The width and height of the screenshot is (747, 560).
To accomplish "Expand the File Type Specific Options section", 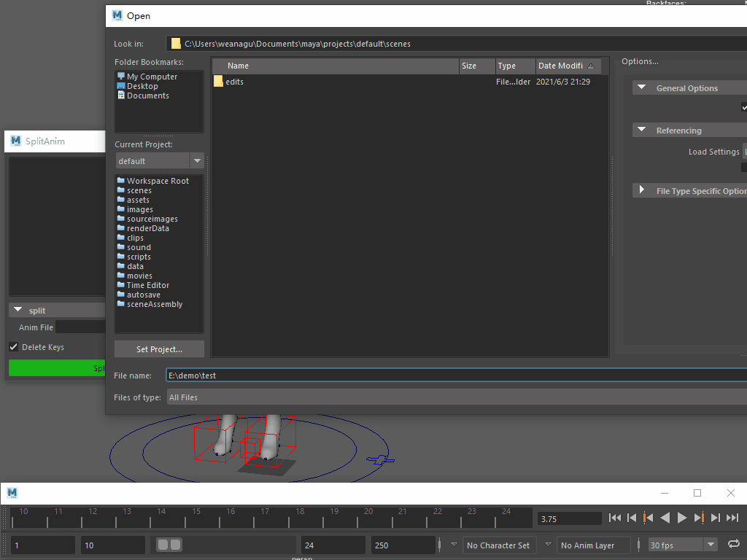I will [x=642, y=190].
